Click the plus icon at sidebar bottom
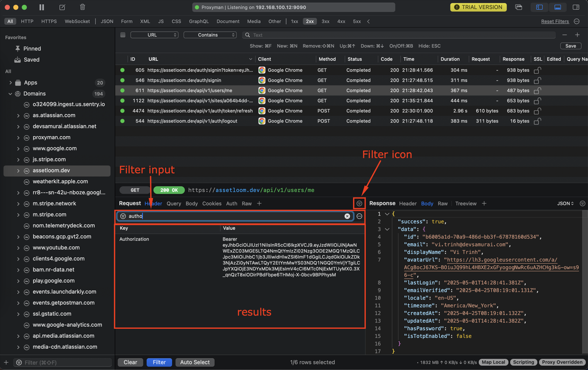This screenshot has height=370, width=588. click(x=6, y=362)
